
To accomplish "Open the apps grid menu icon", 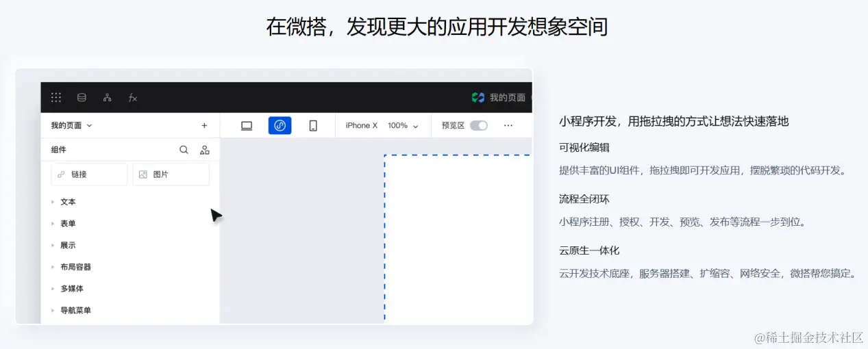I will [x=56, y=98].
